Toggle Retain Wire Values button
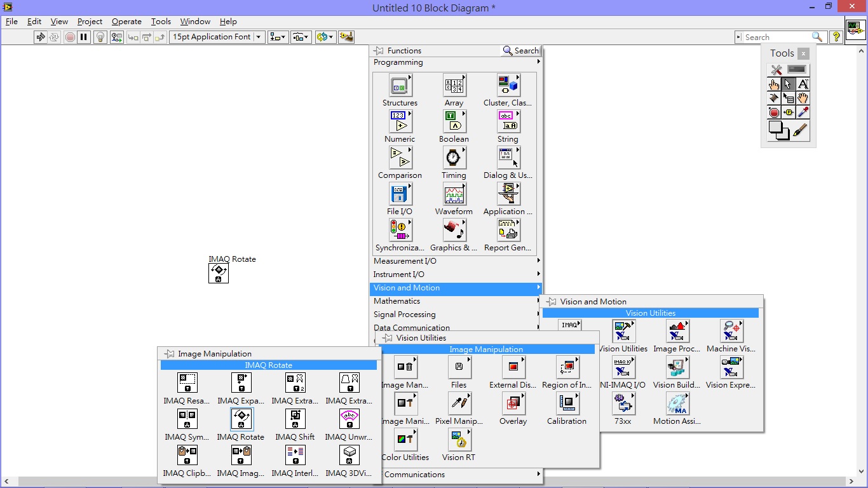868x488 pixels. coord(117,37)
